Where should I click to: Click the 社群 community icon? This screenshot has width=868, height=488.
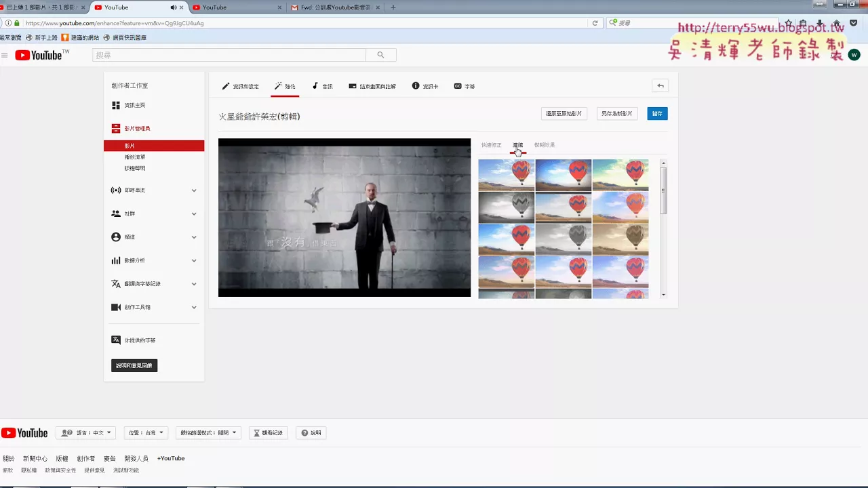click(x=116, y=213)
